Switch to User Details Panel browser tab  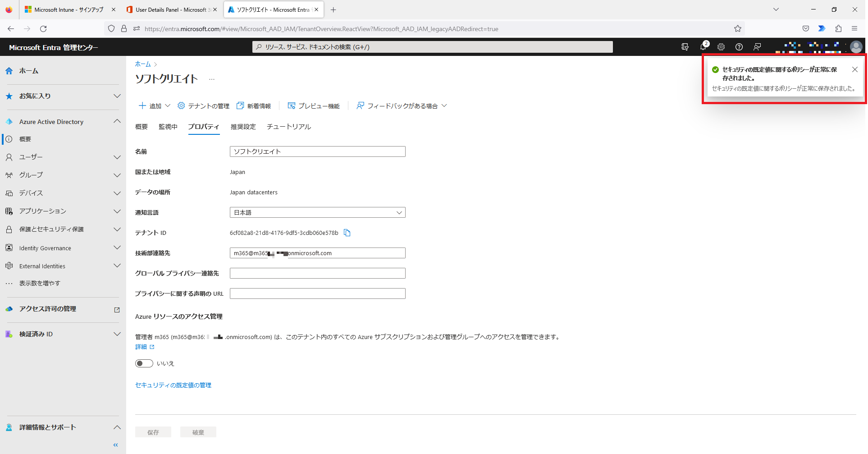(x=171, y=9)
